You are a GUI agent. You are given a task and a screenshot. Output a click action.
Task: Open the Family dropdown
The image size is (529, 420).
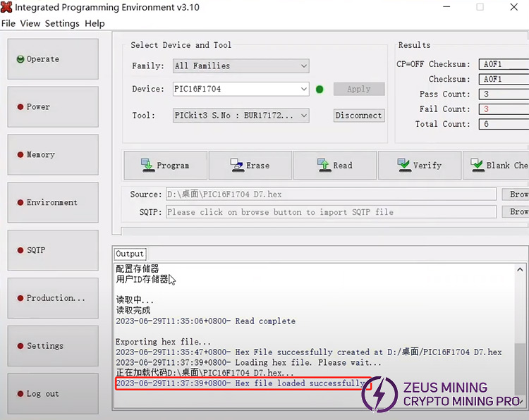pos(241,66)
